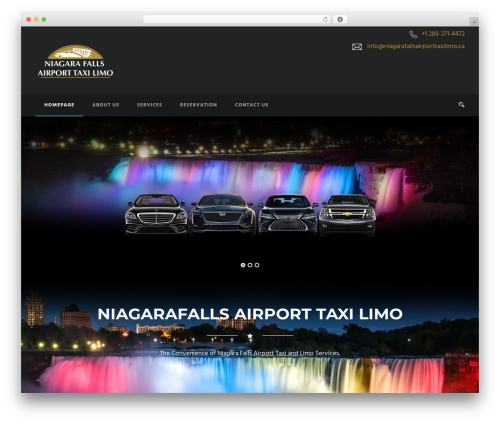
Task: Open a new browser tab with plus
Action: 474,22
